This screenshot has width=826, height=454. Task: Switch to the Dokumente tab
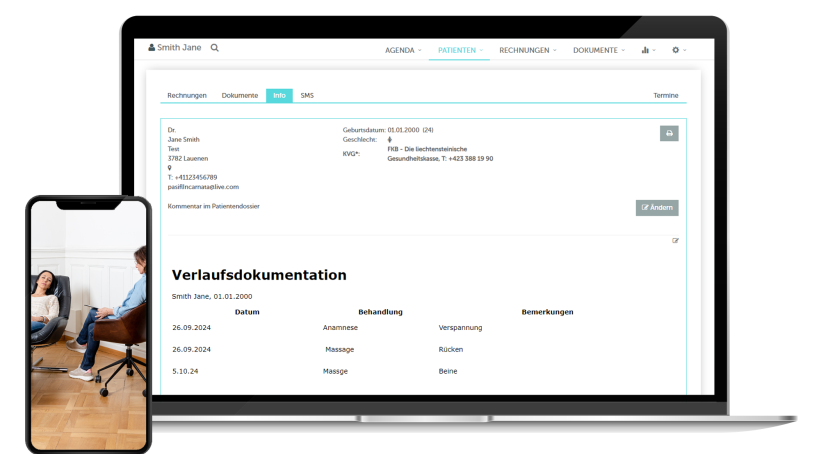pos(239,96)
